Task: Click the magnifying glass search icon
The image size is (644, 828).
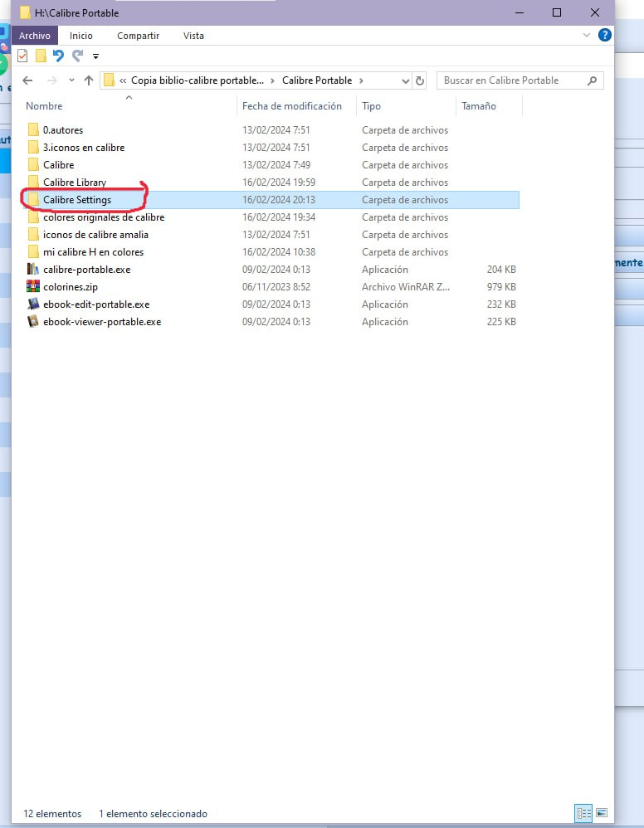Action: pyautogui.click(x=593, y=80)
